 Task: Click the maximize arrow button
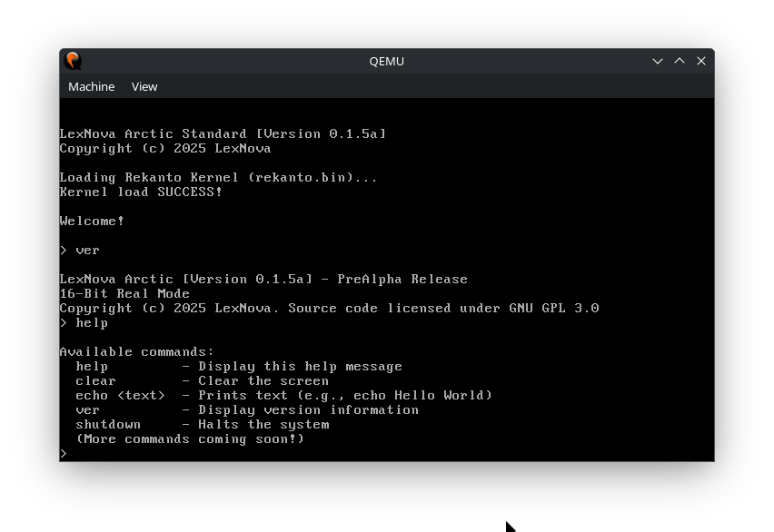(679, 61)
